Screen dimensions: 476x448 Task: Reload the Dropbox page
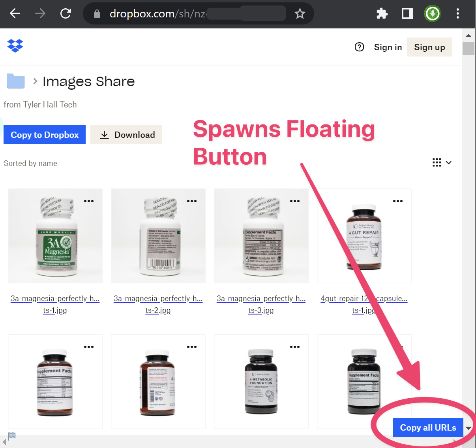tap(66, 14)
